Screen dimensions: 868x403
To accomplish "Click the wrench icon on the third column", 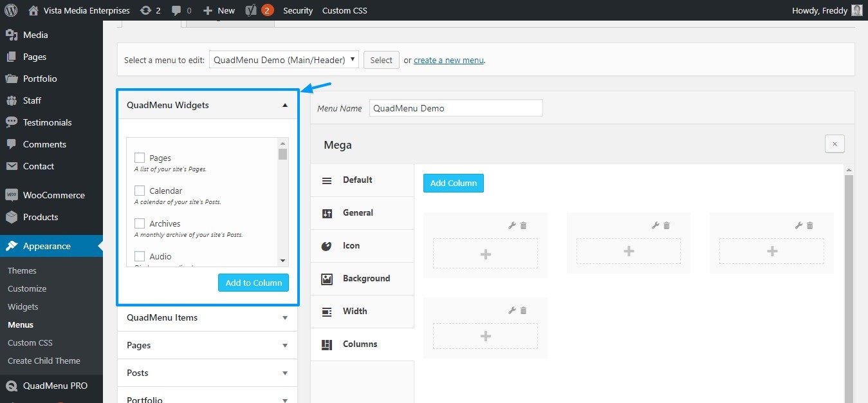I will [799, 225].
